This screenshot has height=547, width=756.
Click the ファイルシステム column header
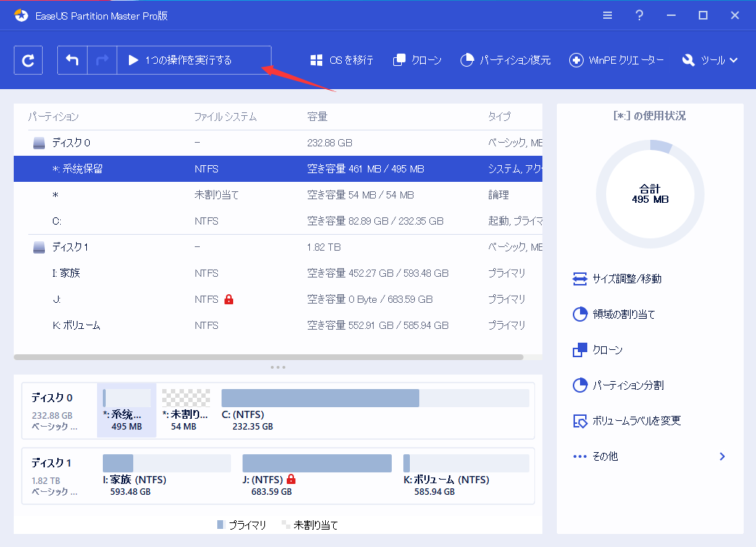[x=225, y=116]
